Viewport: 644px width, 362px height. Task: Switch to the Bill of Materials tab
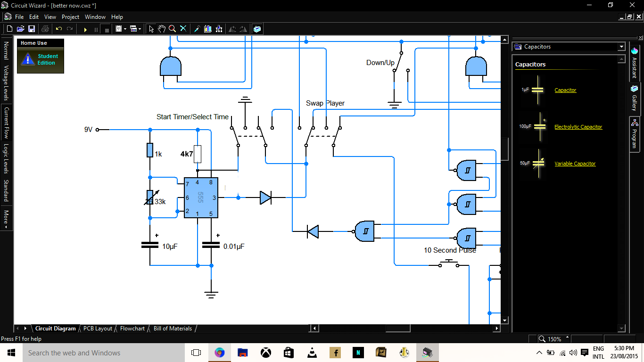(173, 329)
